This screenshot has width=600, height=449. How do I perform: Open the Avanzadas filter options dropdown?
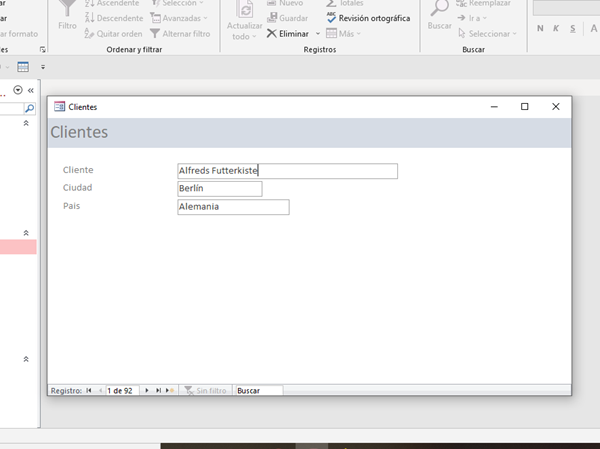[x=179, y=18]
